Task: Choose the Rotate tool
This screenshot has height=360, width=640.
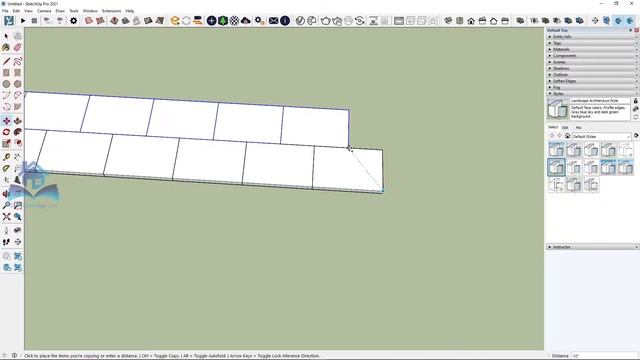Action: click(x=6, y=132)
